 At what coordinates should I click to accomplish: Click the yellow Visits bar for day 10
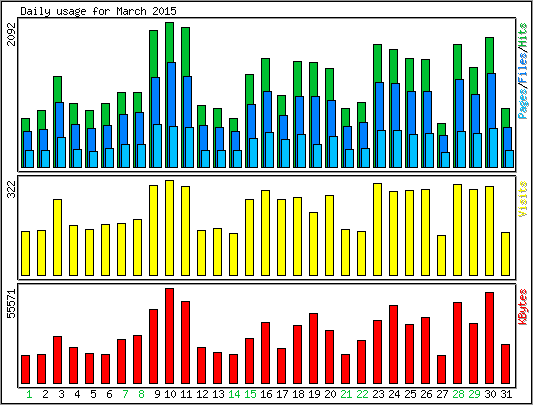coord(170,228)
